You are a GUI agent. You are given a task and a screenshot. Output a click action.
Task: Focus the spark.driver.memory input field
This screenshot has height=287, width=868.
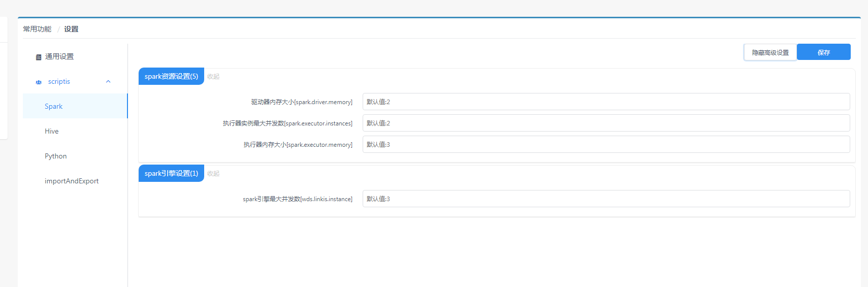[x=606, y=102]
